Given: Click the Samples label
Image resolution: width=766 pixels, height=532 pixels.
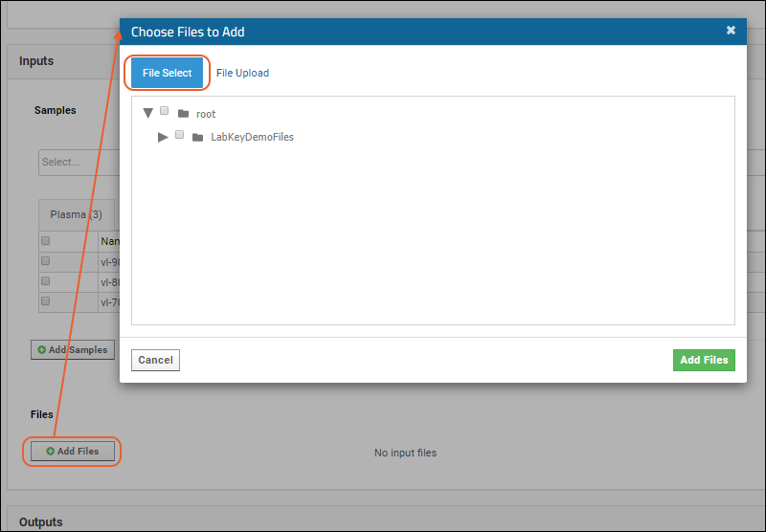Looking at the screenshot, I should pyautogui.click(x=56, y=110).
